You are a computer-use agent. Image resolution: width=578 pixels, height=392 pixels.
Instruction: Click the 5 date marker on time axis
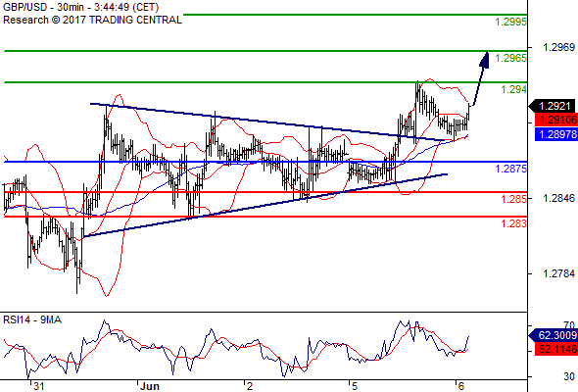355,386
